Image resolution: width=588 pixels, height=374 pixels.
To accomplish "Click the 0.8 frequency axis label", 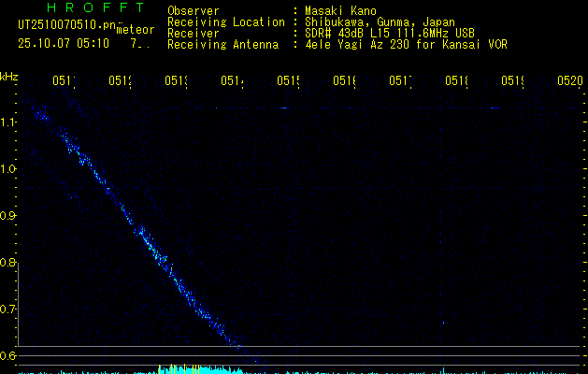I will coord(8,263).
